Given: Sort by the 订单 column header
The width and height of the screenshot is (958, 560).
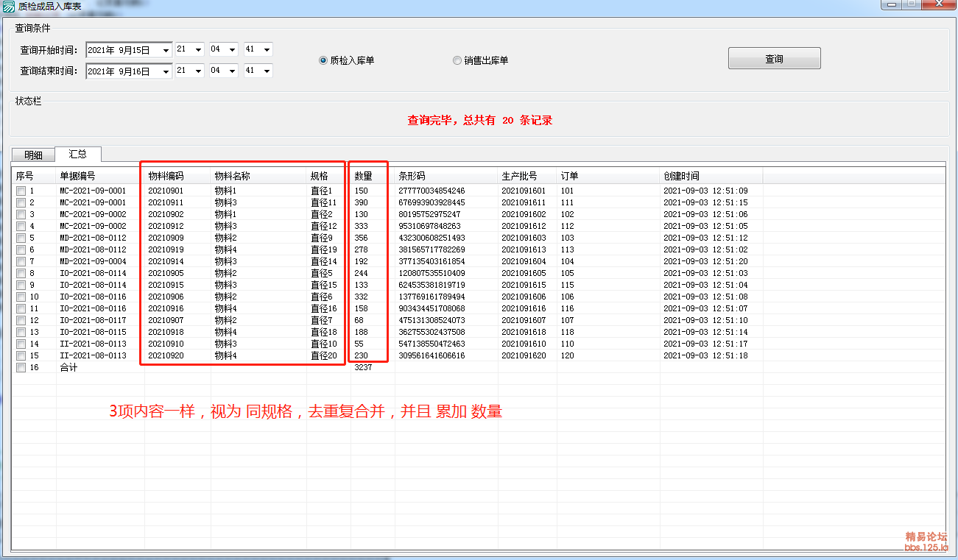Looking at the screenshot, I should (x=608, y=176).
